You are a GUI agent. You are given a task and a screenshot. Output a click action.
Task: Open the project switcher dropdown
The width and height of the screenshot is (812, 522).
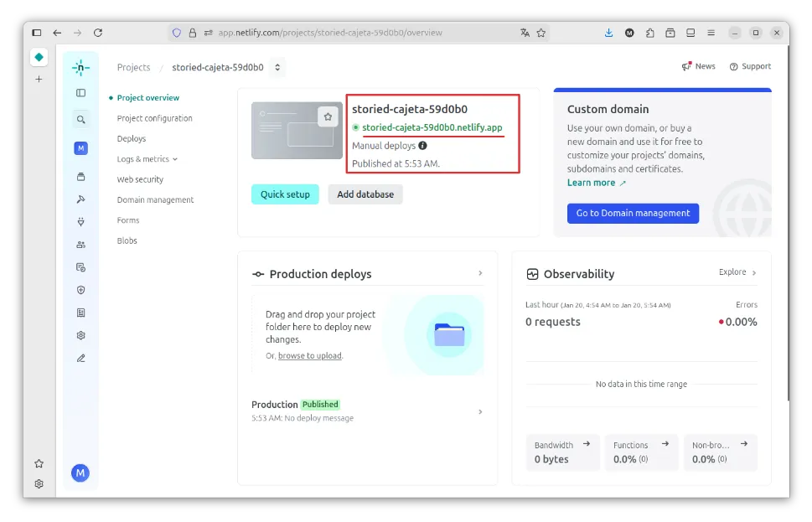click(277, 67)
